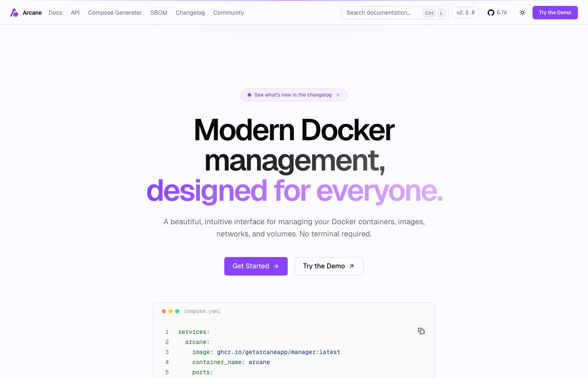
Task: Click the Get Started button
Action: coord(256,266)
